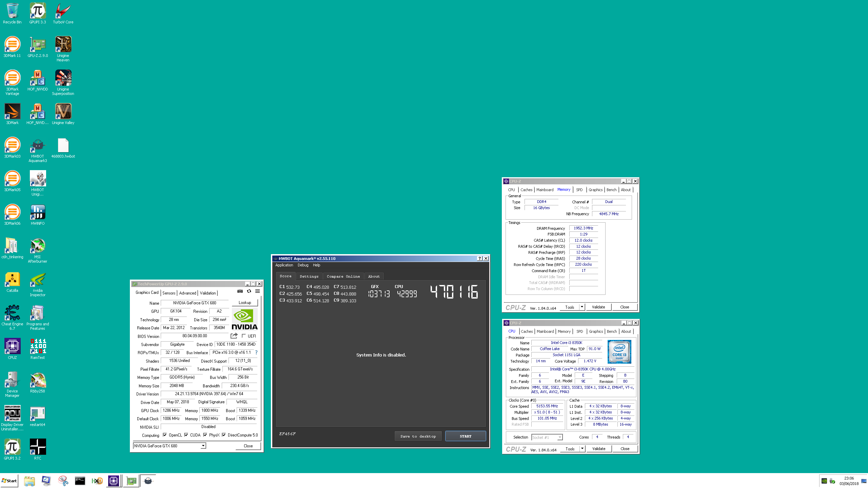868x488 pixels.
Task: Select the RTC desktop icon
Action: point(38,449)
